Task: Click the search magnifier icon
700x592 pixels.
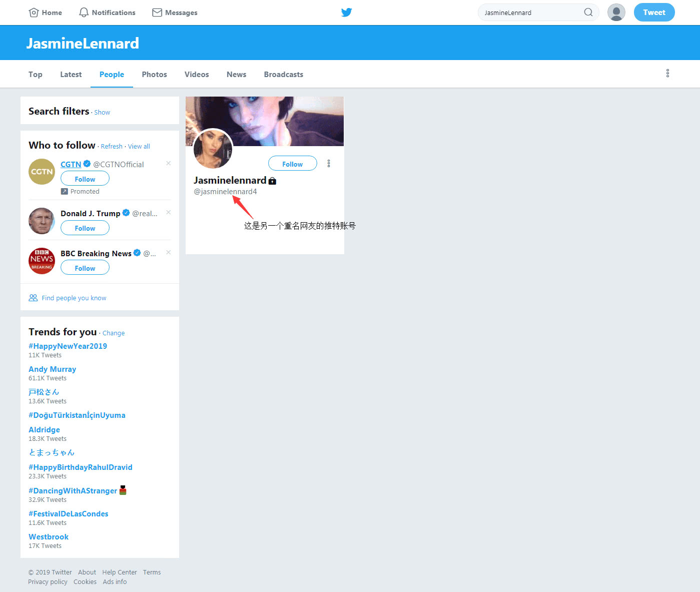Action: (x=588, y=13)
